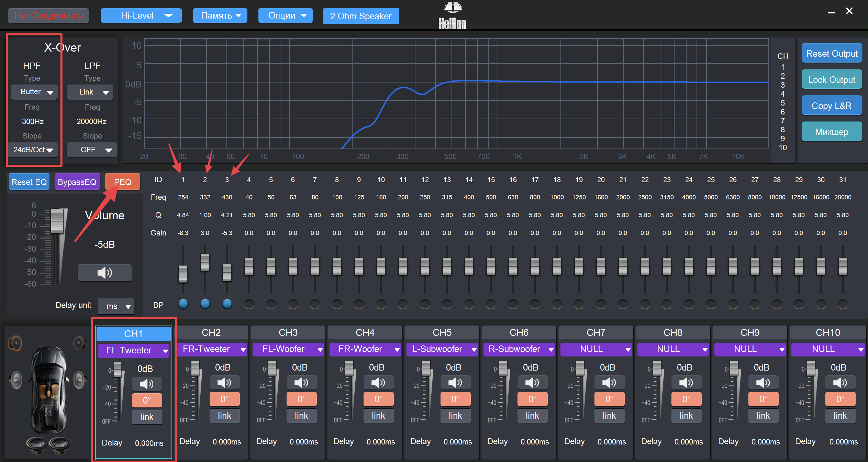Mute CH3 FL-Woofer speaker icon
868x462 pixels.
[301, 382]
